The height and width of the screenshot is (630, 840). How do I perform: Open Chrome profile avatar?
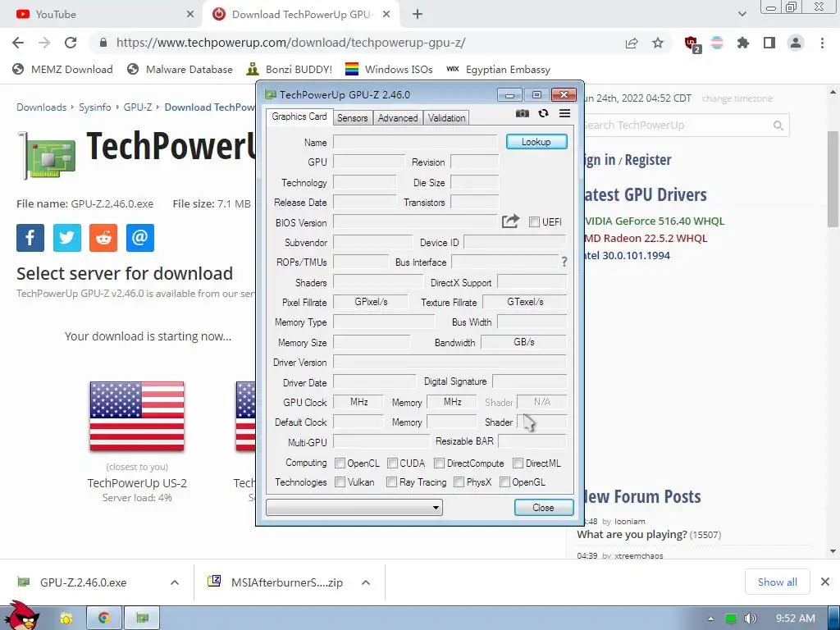[x=796, y=43]
